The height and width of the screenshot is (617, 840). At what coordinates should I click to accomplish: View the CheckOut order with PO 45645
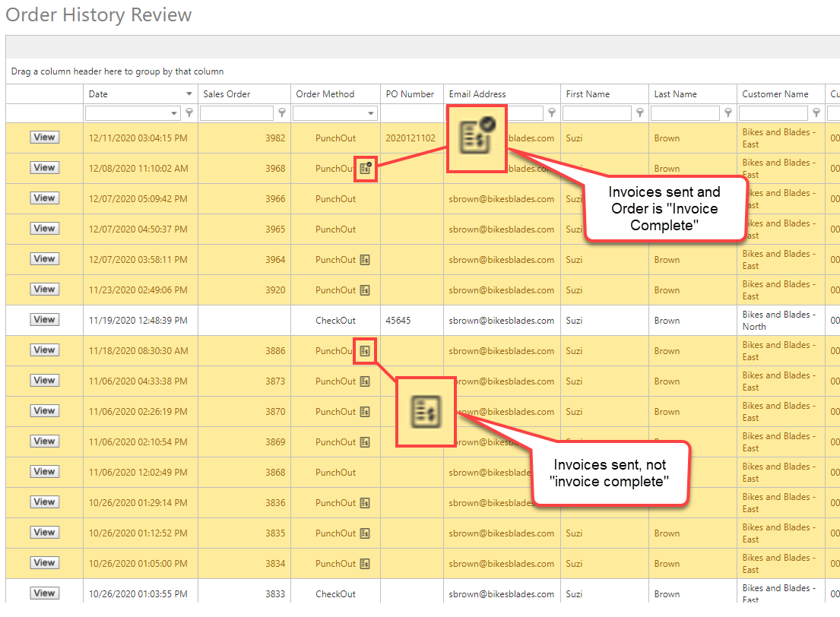[44, 320]
